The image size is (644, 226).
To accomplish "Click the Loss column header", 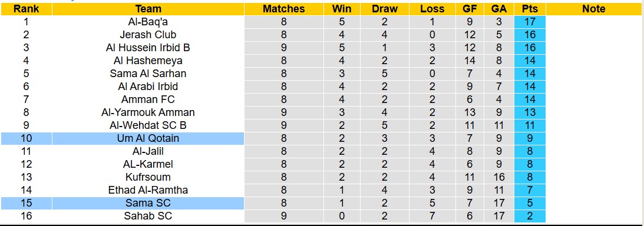I will click(x=432, y=9).
